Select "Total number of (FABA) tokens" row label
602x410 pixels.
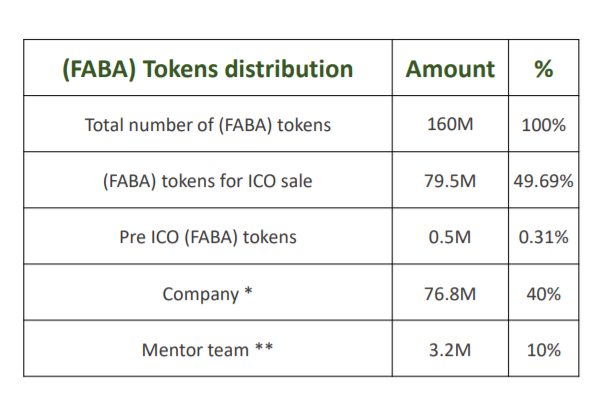click(208, 125)
